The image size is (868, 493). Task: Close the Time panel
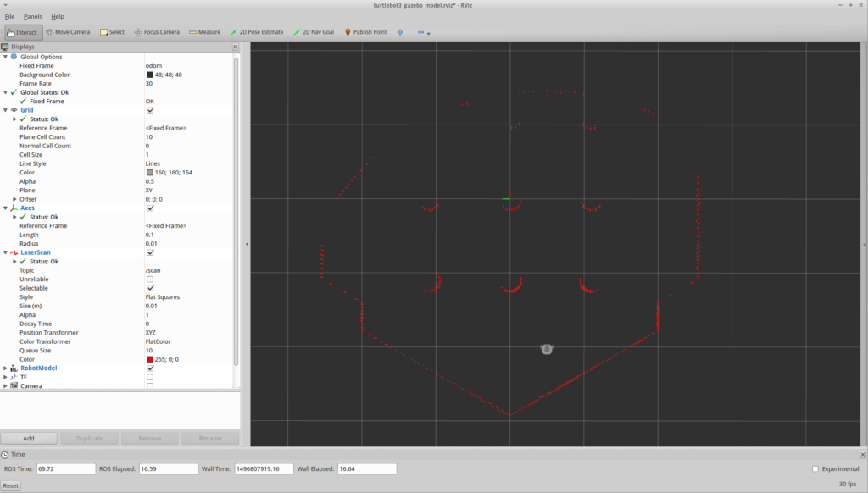click(x=862, y=454)
